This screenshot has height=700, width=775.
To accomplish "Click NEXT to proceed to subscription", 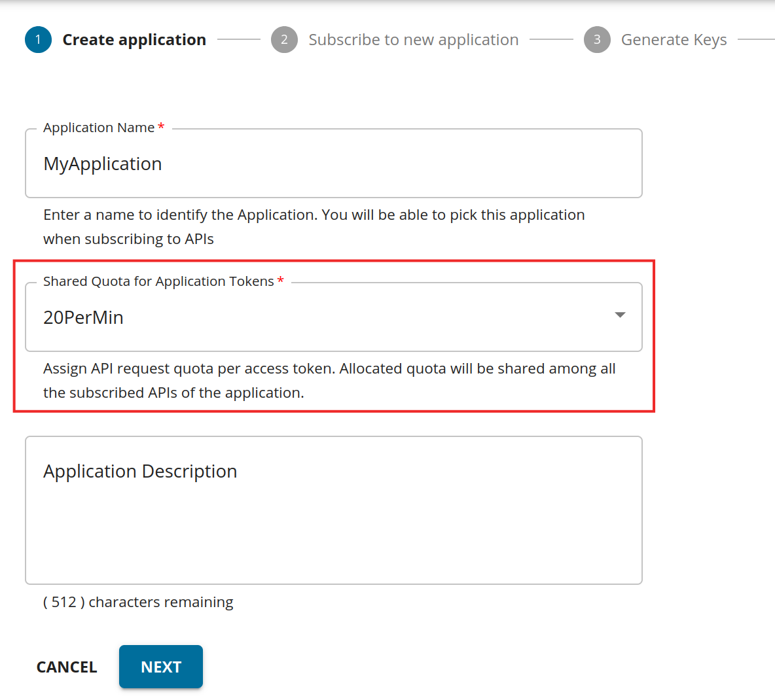I will click(160, 667).
